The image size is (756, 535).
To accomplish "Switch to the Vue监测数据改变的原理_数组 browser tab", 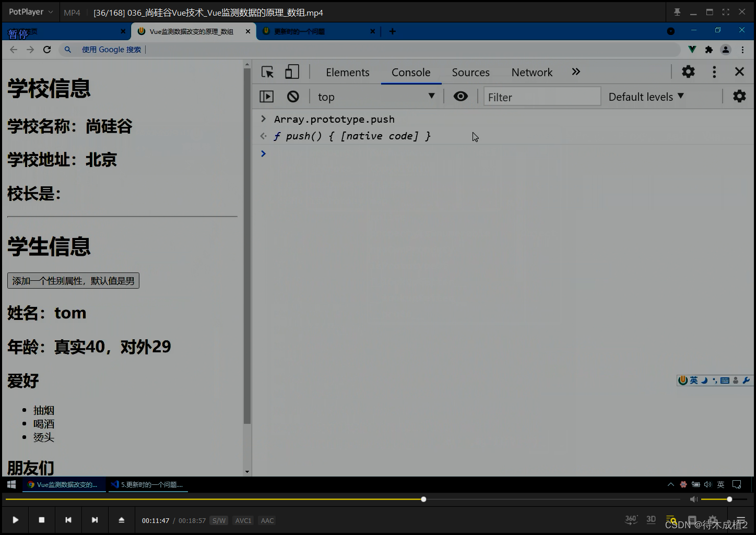I will pos(192,31).
